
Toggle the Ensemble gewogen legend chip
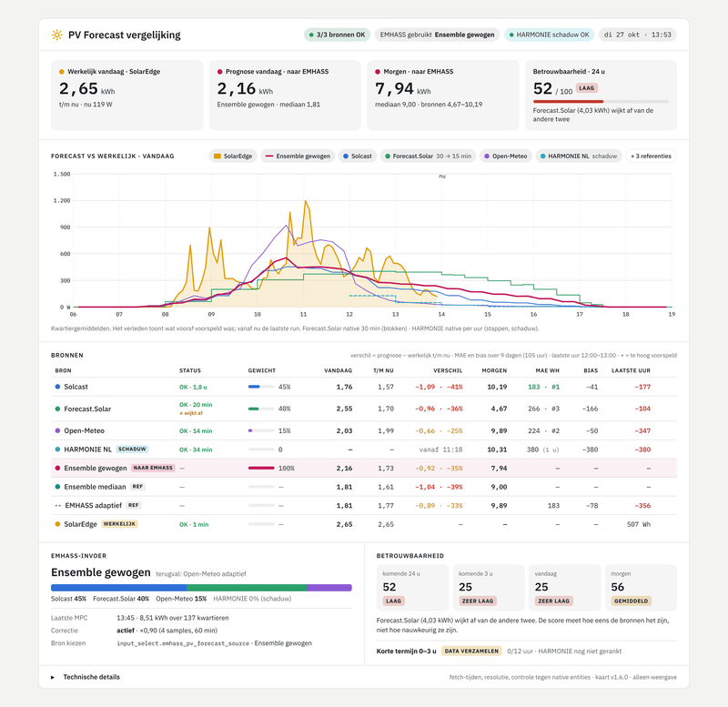(x=298, y=156)
